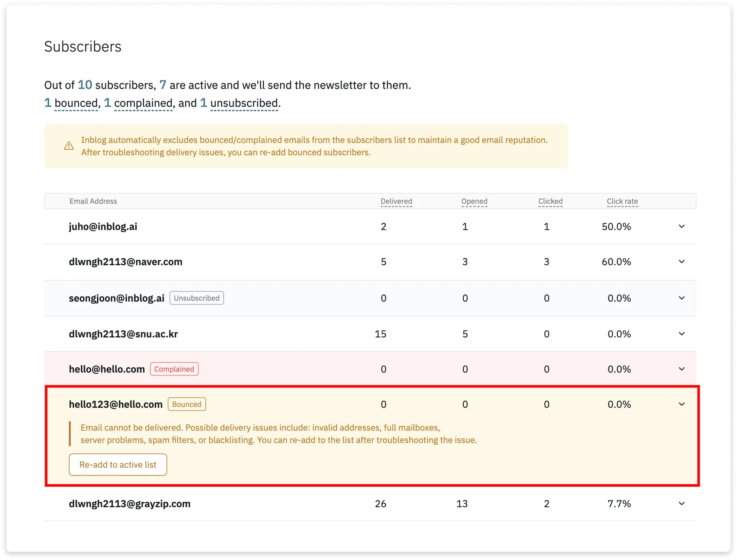Sort by the Clicked column
The width and height of the screenshot is (737, 560).
(x=550, y=201)
